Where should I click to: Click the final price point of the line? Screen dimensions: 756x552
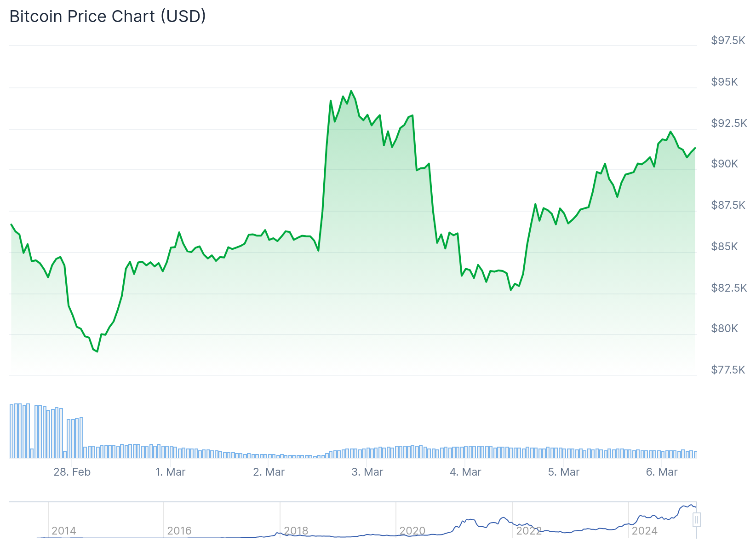[x=695, y=148]
